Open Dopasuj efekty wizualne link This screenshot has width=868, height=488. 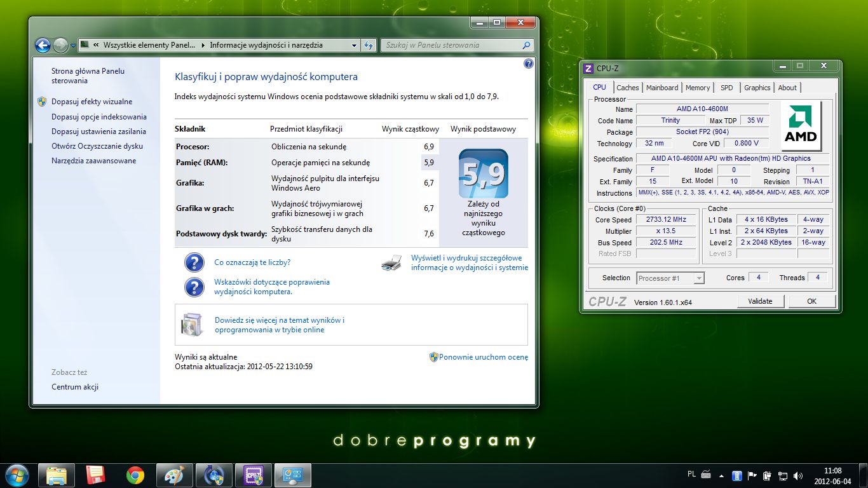[92, 101]
